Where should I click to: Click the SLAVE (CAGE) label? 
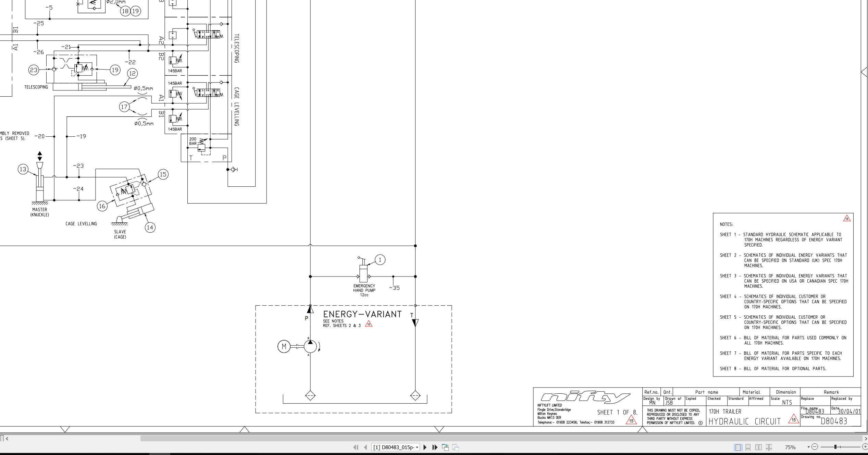(x=120, y=234)
